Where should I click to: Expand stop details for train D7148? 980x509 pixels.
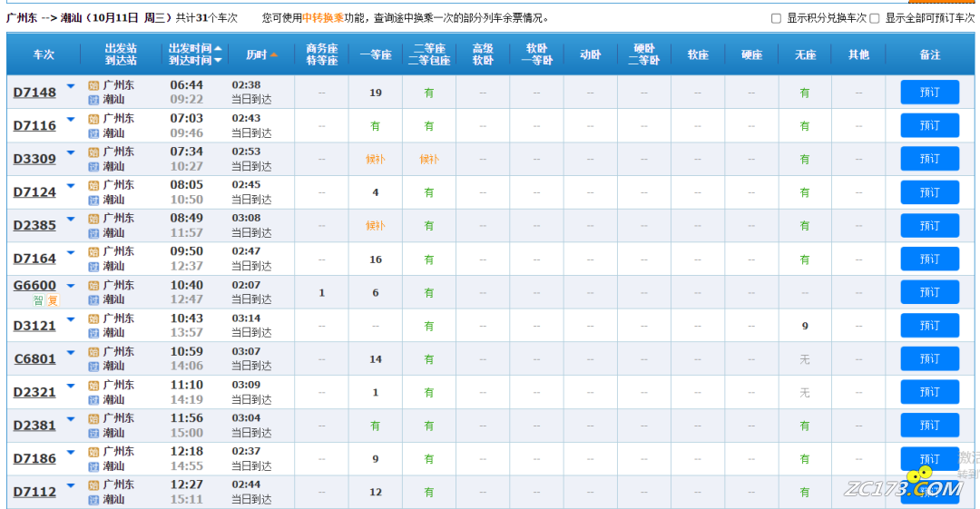71,86
